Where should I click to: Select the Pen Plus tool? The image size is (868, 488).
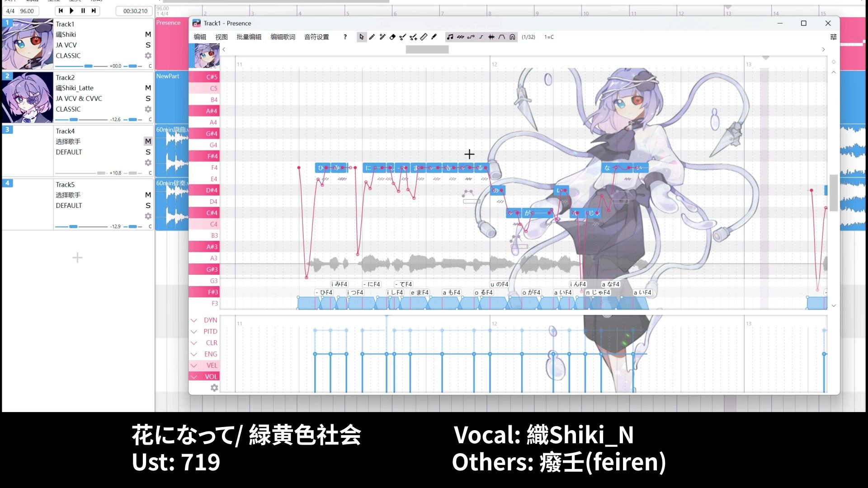click(382, 37)
